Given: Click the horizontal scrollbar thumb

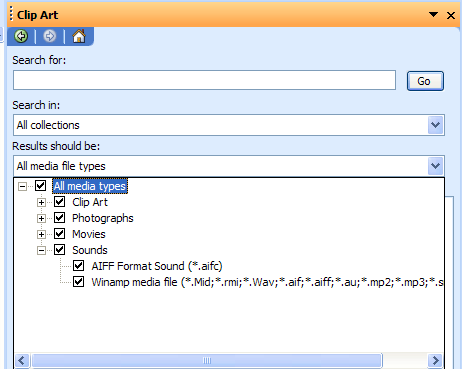Looking at the screenshot, I should click(207, 360).
